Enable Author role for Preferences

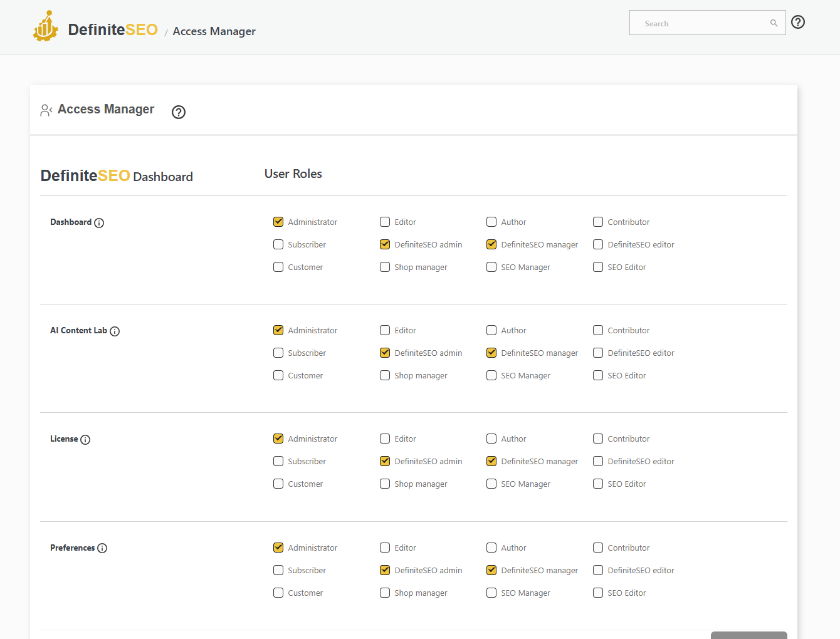point(491,548)
